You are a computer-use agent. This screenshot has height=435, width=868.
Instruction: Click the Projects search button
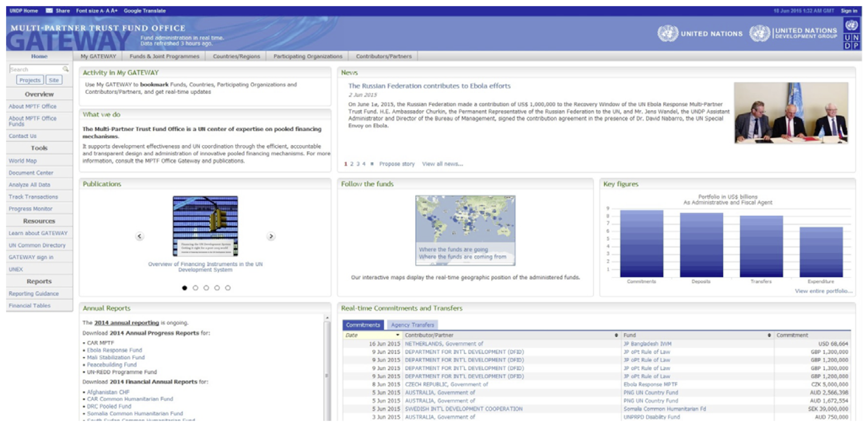point(30,80)
